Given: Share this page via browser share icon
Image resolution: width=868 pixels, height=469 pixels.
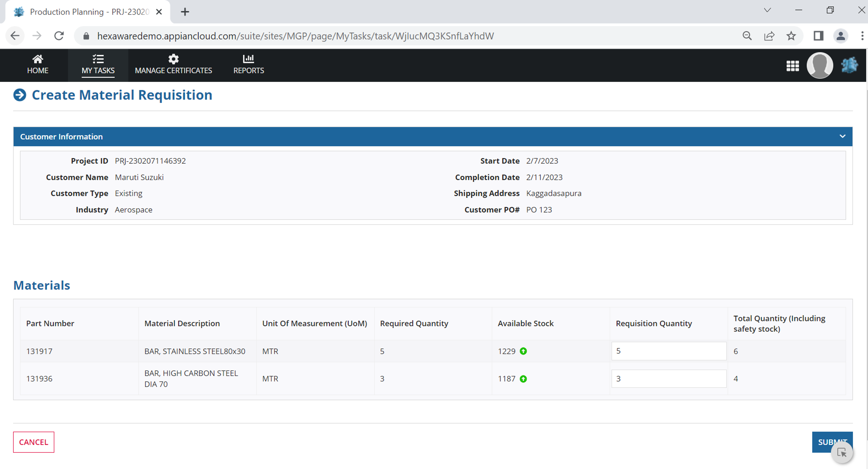Looking at the screenshot, I should [769, 36].
